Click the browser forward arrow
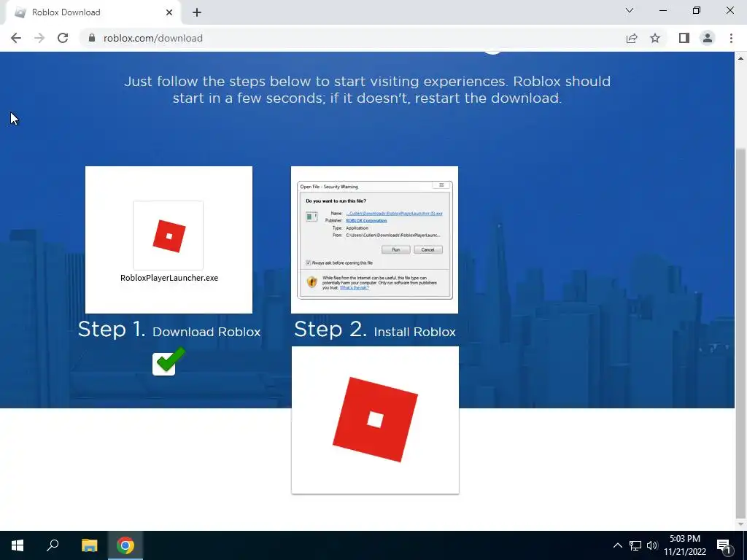The height and width of the screenshot is (560, 747). tap(39, 38)
